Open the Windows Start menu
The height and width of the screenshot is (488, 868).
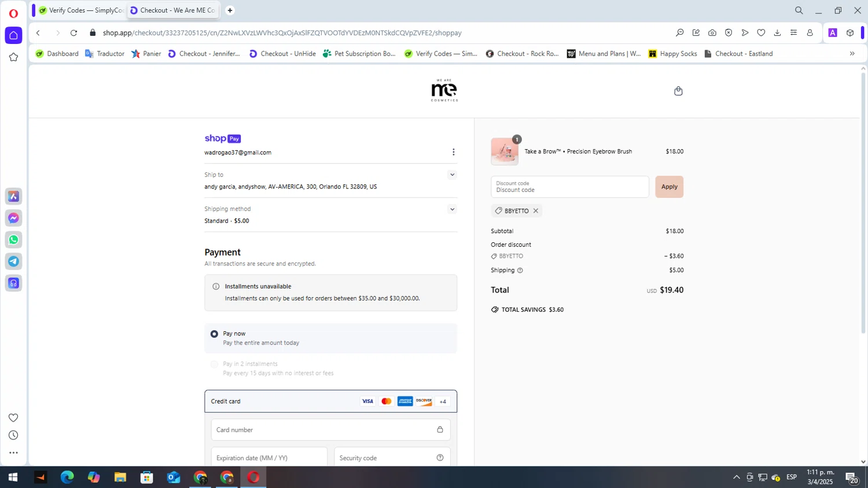tap(13, 478)
